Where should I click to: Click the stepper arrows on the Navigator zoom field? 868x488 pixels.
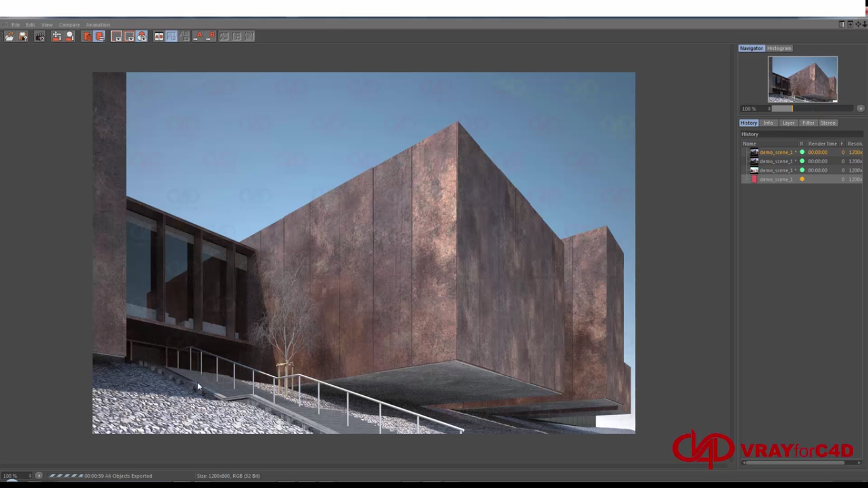click(x=769, y=109)
